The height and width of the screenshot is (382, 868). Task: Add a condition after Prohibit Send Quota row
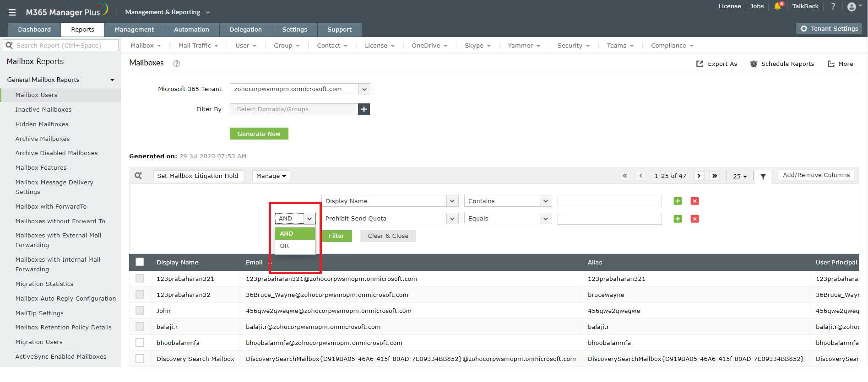678,219
